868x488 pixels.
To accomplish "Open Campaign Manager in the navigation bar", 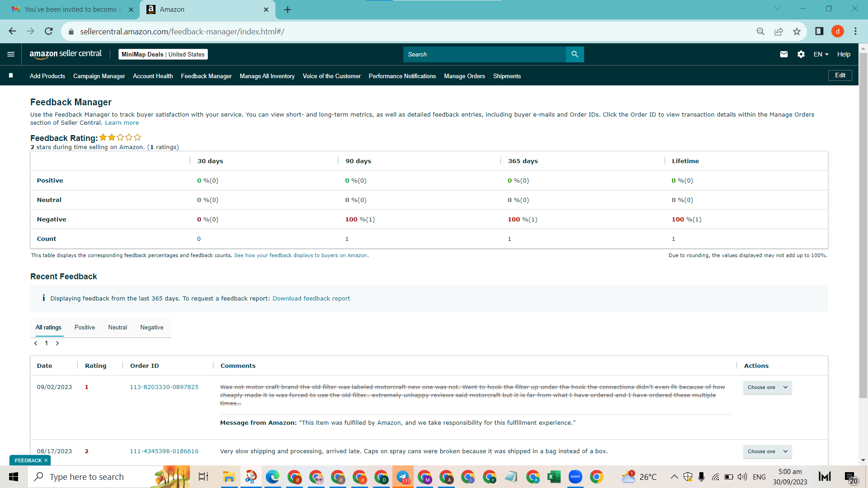I will 99,76.
